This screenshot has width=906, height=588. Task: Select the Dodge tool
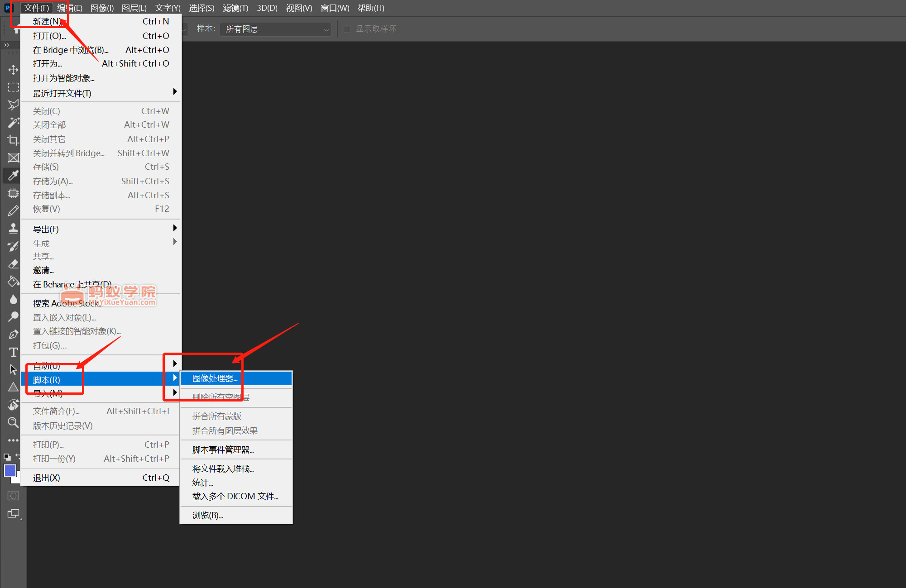(13, 317)
